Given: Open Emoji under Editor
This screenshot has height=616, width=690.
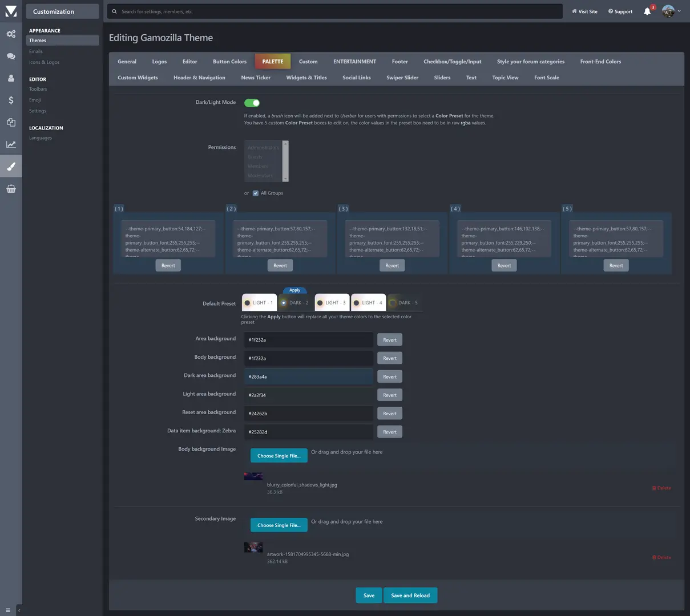Looking at the screenshot, I should 35,100.
